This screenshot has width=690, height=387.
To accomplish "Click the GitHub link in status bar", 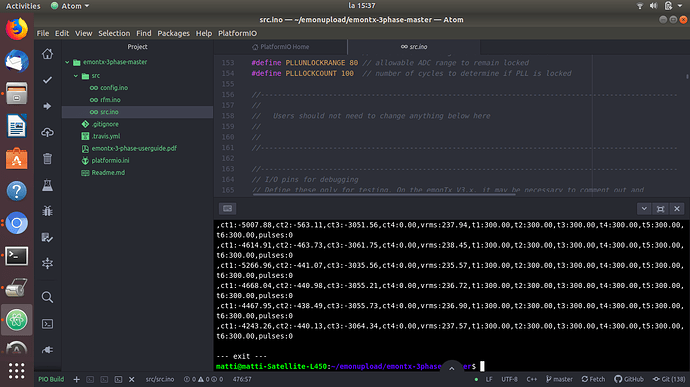I will (629, 379).
